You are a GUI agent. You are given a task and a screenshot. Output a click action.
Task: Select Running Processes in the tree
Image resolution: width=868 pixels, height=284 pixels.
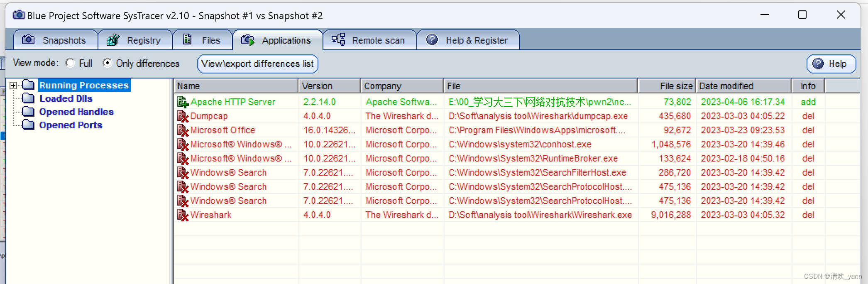pyautogui.click(x=84, y=85)
